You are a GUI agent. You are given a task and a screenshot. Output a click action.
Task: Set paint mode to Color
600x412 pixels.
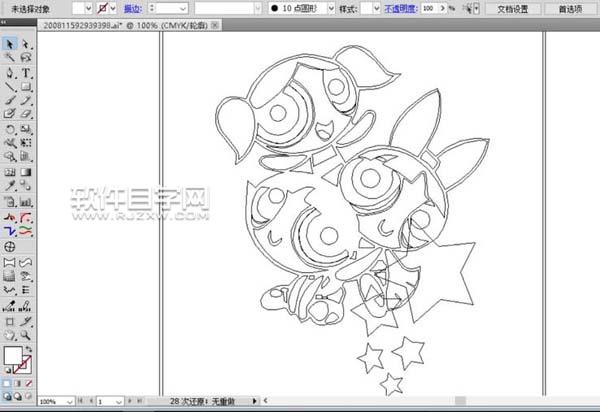7,383
